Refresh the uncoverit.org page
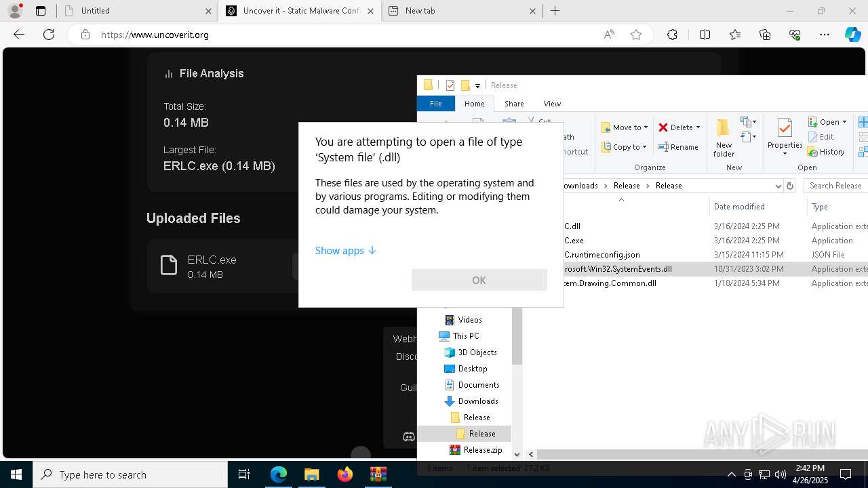This screenshot has height=488, width=868. click(49, 35)
